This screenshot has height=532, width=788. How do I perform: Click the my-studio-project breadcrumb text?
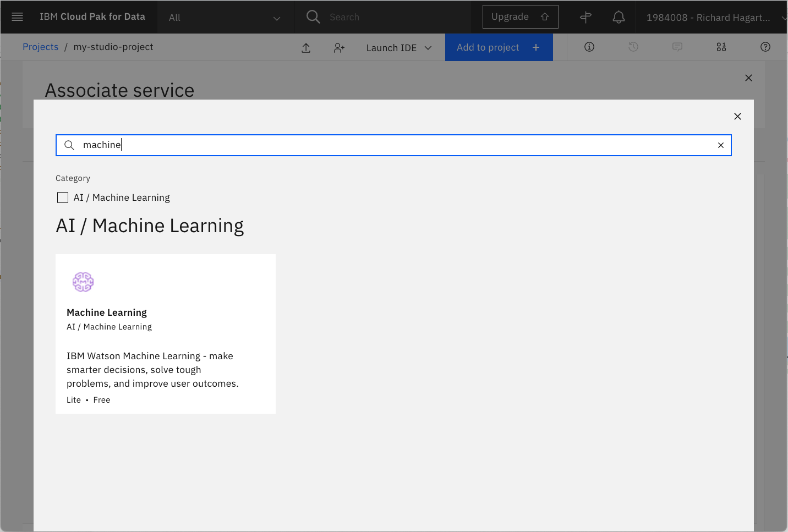pyautogui.click(x=113, y=47)
